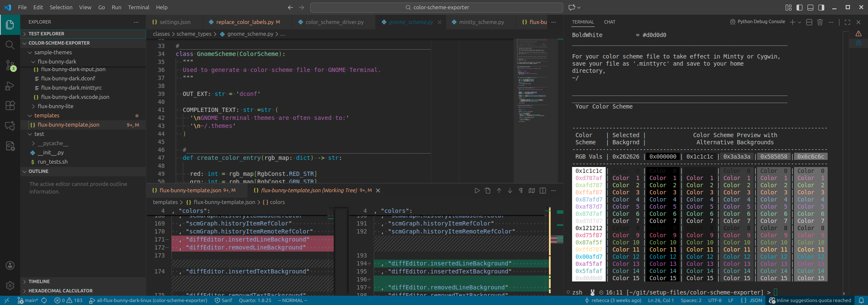
Task: Open the Source Control view
Action: coord(10,65)
